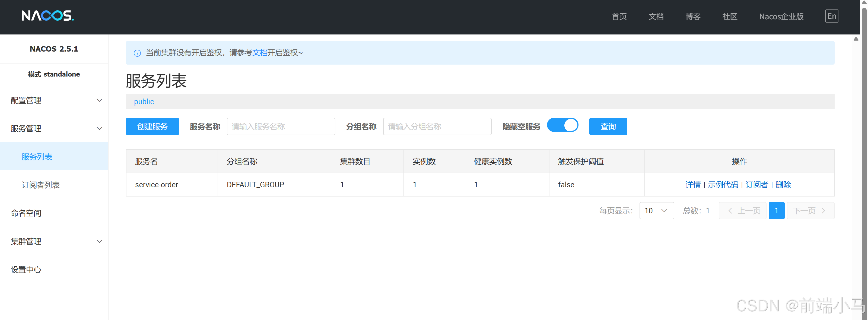The width and height of the screenshot is (868, 320).
Task: Open 博客 in top navigation
Action: [693, 17]
